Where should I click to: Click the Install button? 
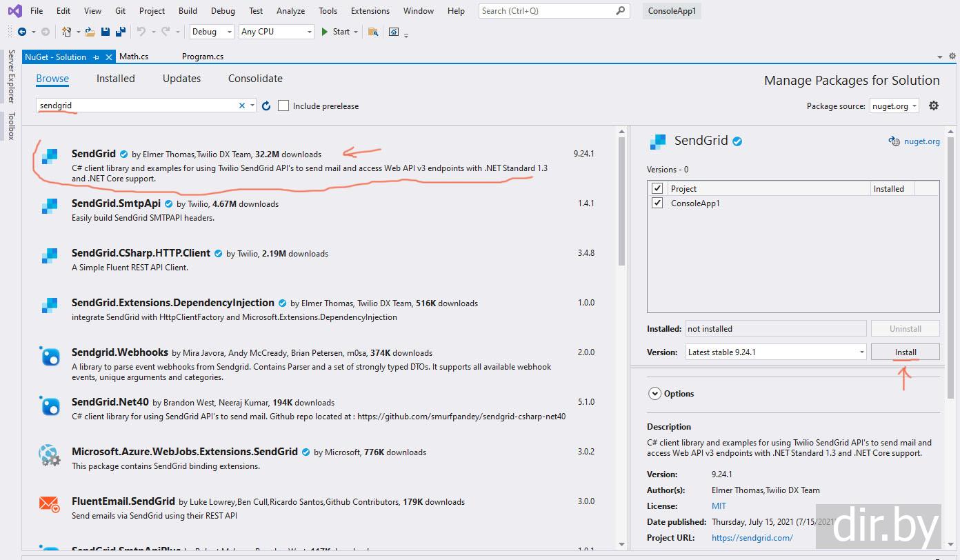pos(905,352)
